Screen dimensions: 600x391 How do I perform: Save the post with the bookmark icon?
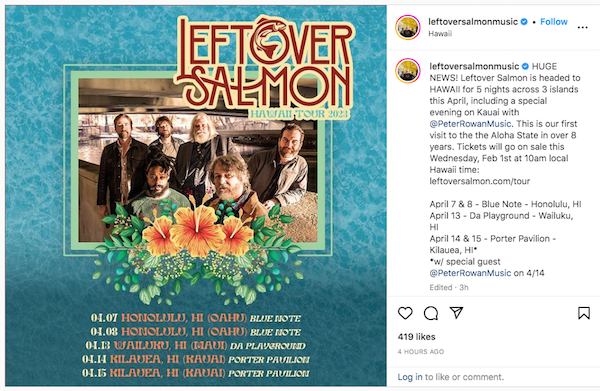tap(584, 313)
